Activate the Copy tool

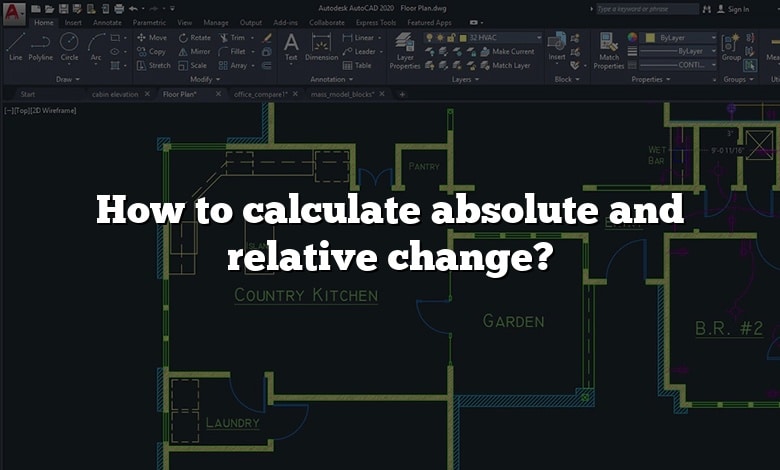151,51
